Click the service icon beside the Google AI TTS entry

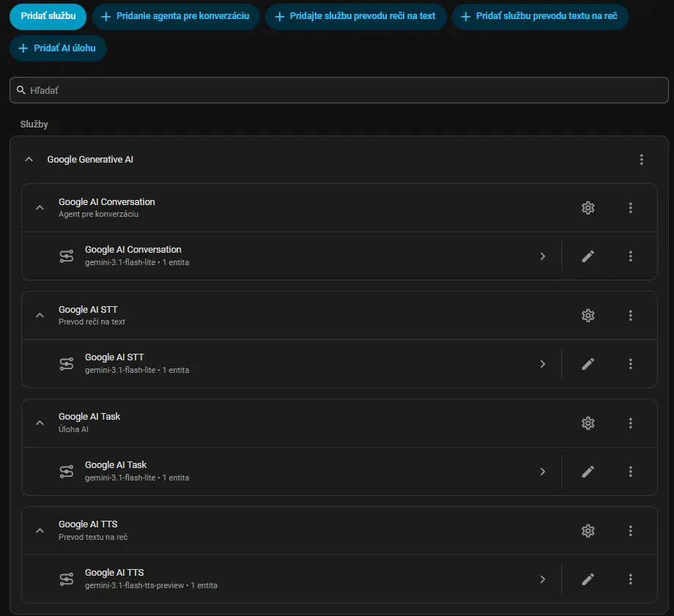[x=67, y=579]
